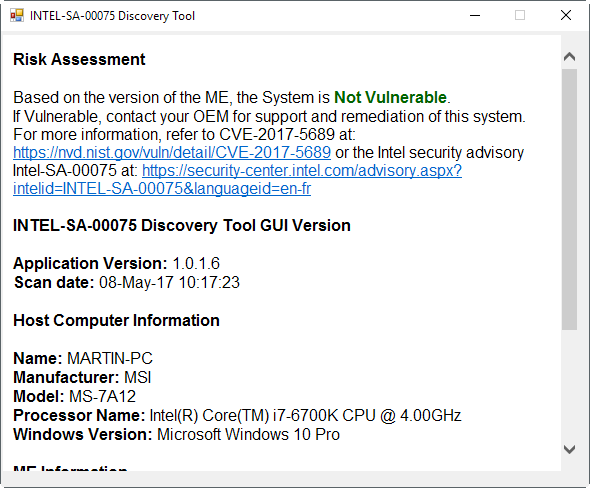Image resolution: width=590 pixels, height=488 pixels.
Task: Close the Discovery Tool window
Action: click(566, 15)
